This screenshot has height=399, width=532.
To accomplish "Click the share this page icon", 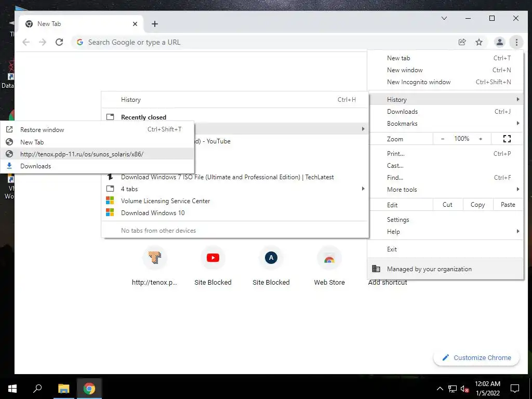I will point(462,42).
